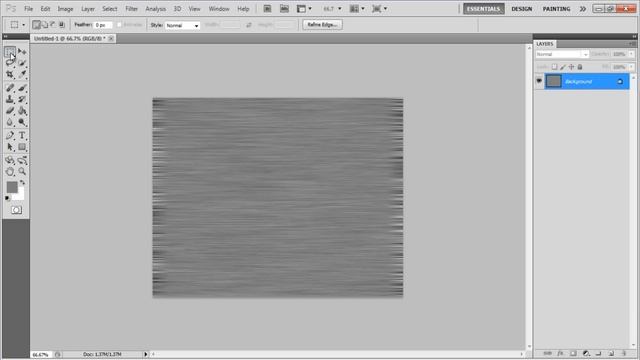This screenshot has height=360, width=640.
Task: Open the status bar info arrow
Action: pyautogui.click(x=145, y=354)
